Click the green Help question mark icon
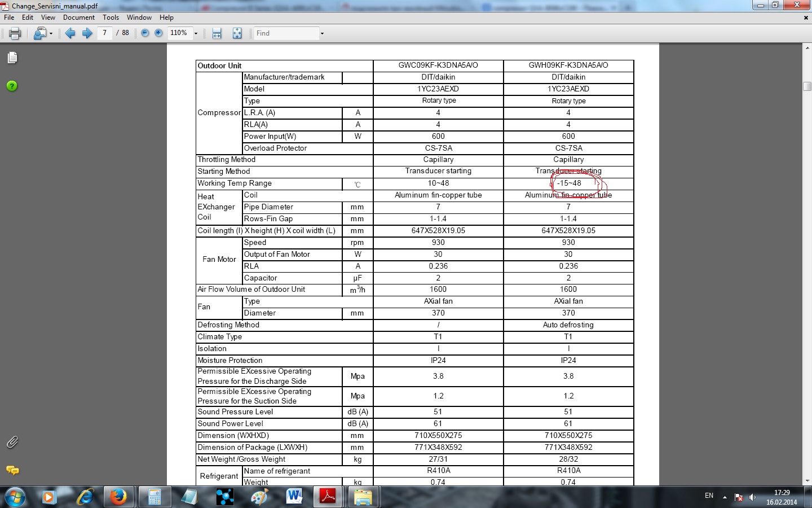This screenshot has width=812, height=508. [x=12, y=86]
